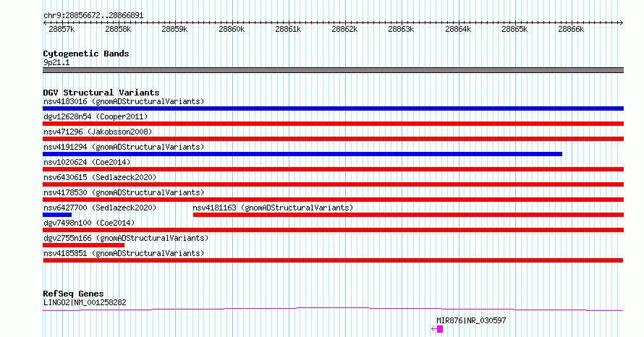
Task: Open nsv1020624 (Coe2014) label
Action: [87, 162]
